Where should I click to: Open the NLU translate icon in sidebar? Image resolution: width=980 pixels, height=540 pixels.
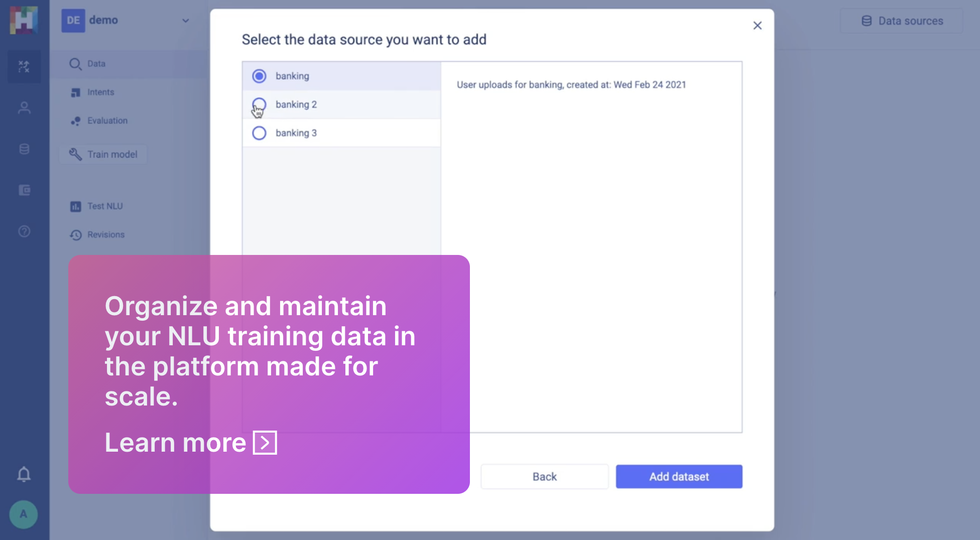coord(24,66)
